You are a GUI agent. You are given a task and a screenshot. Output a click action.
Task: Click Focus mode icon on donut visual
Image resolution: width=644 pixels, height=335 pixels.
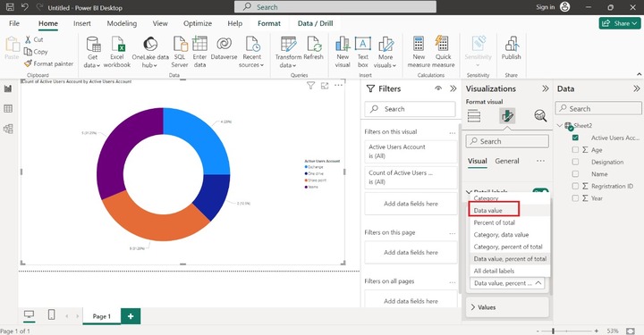click(x=325, y=85)
